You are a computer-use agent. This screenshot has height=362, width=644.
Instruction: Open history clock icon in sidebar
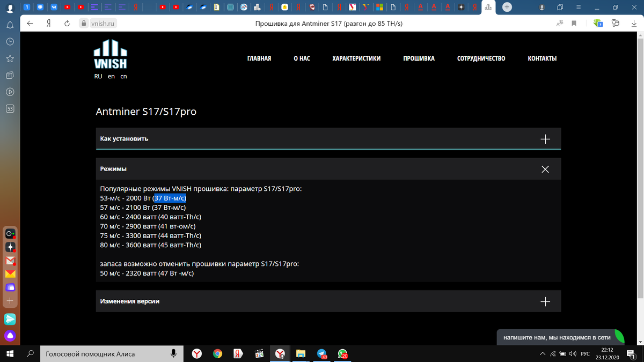point(10,41)
